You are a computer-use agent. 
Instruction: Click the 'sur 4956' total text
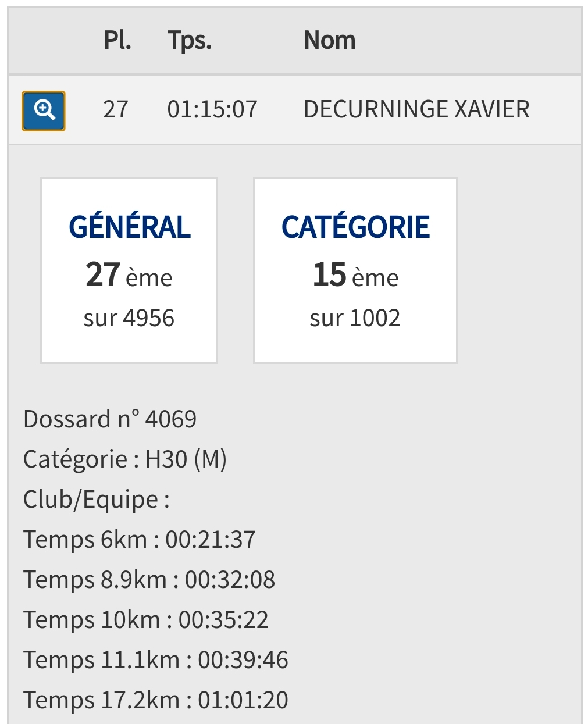pyautogui.click(x=129, y=318)
